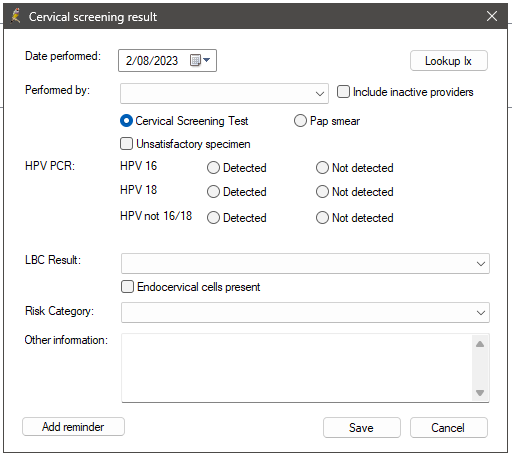Click the Lookup Ix button
Screen dimensions: 512x457
tap(449, 61)
